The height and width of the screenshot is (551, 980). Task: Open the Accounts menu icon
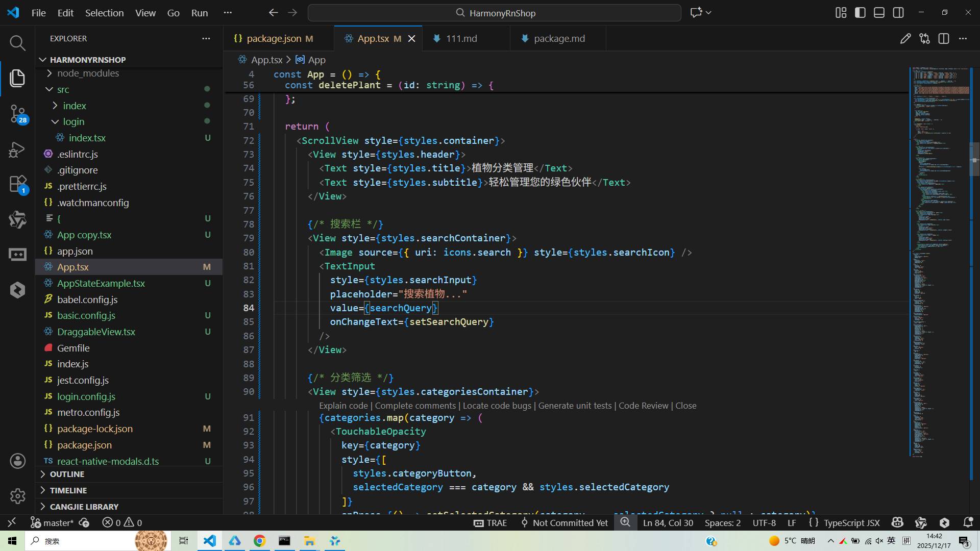(x=17, y=461)
